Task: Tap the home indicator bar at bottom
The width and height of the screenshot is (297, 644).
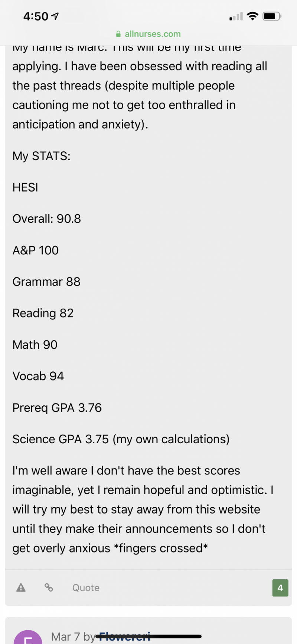Action: click(148, 637)
